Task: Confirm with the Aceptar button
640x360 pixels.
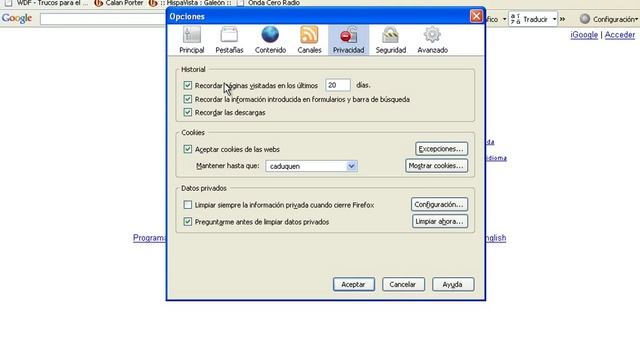Action: pyautogui.click(x=353, y=284)
